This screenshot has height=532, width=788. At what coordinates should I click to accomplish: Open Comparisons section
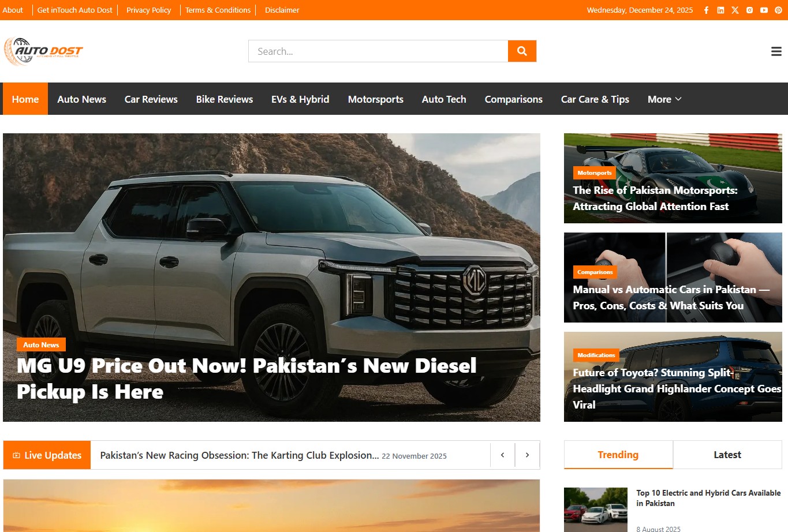514,99
